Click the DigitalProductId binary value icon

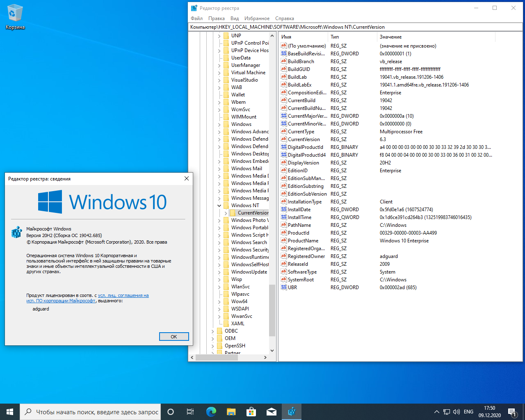point(283,147)
